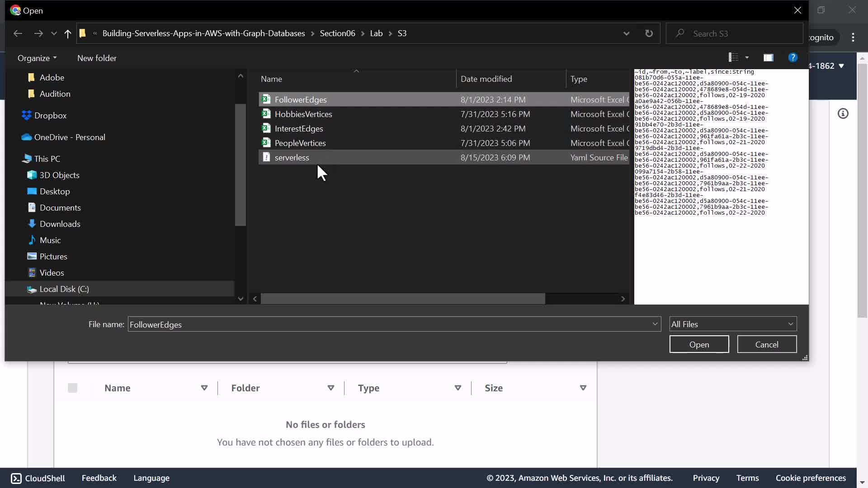Open the Organize menu
868x488 pixels.
37,58
